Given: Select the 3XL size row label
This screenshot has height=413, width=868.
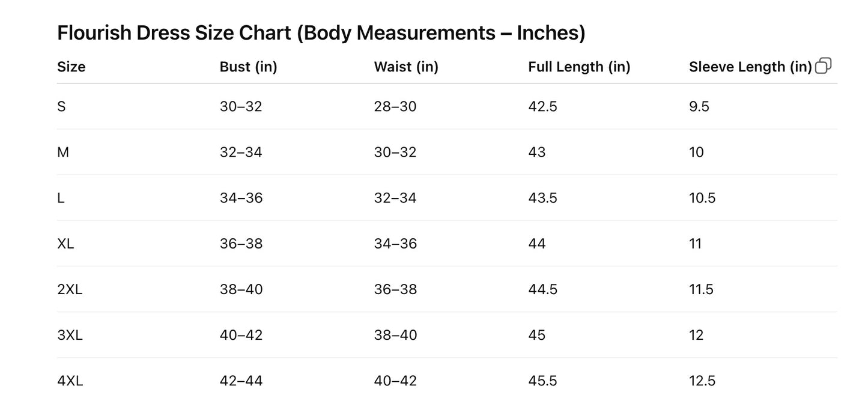Looking at the screenshot, I should coord(70,335).
